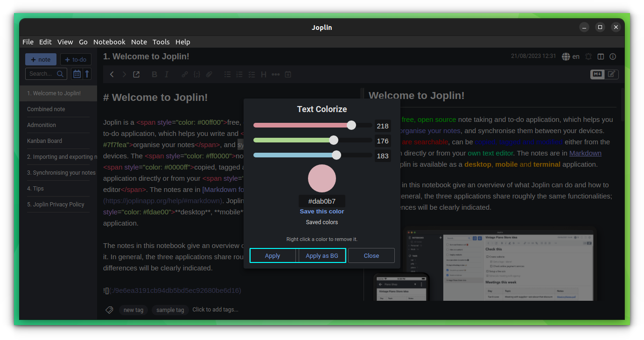
Task: Attach a file using the paperclip icon
Action: [209, 74]
